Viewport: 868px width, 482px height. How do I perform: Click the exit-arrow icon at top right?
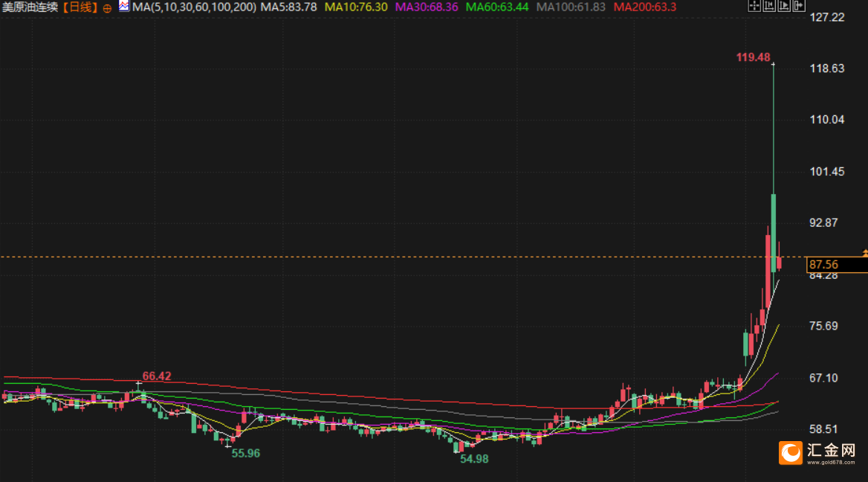pyautogui.click(x=799, y=6)
